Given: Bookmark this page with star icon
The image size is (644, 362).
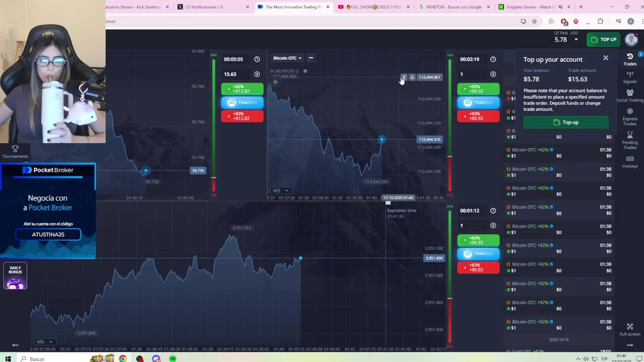Looking at the screenshot, I should click(534, 21).
